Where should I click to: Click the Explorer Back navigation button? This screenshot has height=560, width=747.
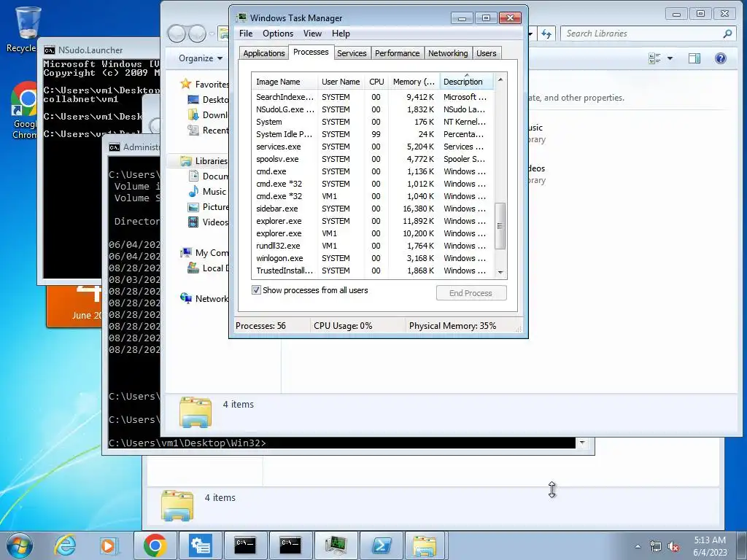click(x=177, y=34)
